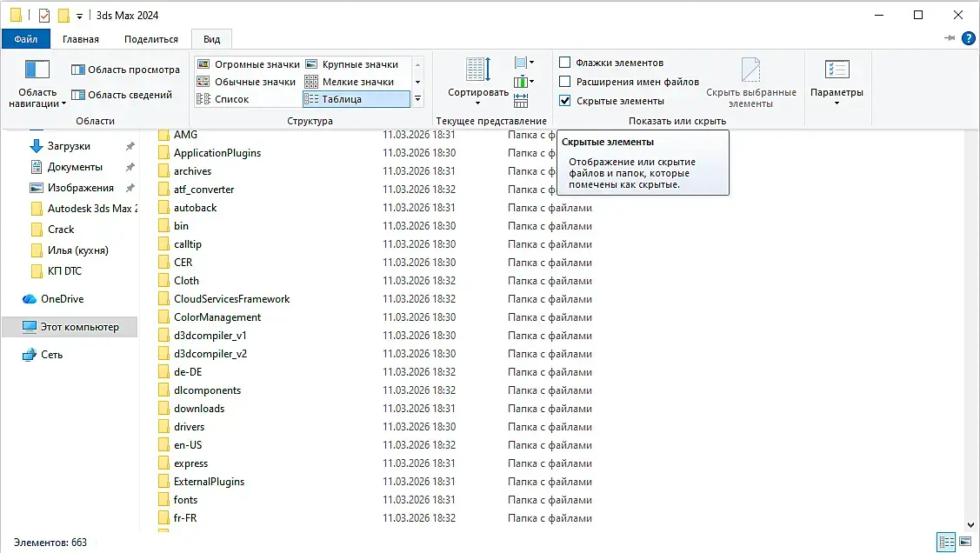The width and height of the screenshot is (980, 553).
Task: Select Огромные значки view layout
Action: (248, 64)
